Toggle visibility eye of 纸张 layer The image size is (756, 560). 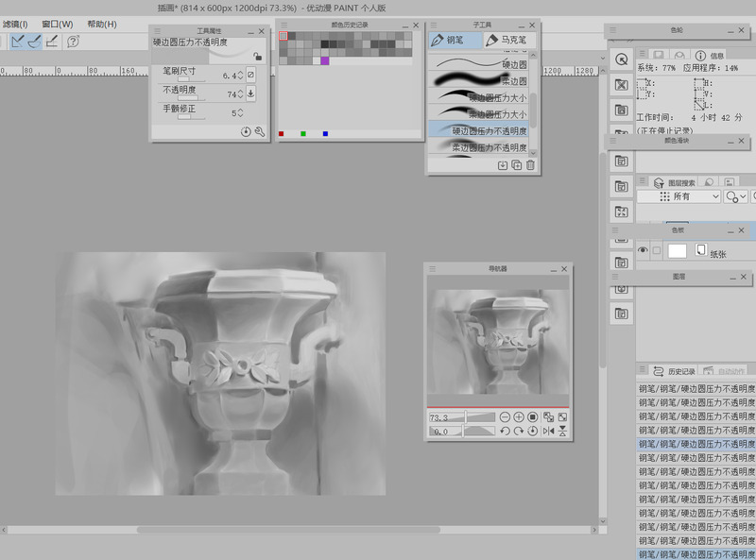643,250
